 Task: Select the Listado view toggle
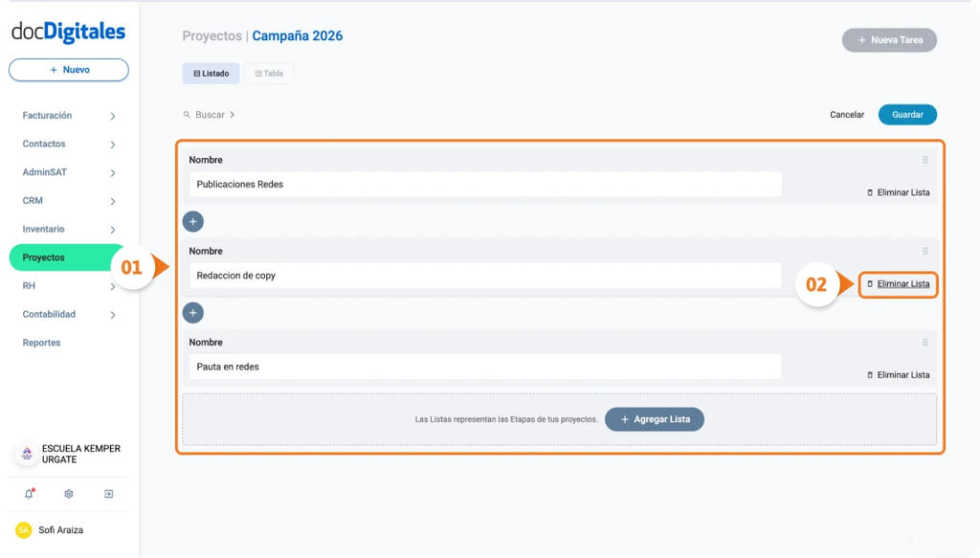(x=211, y=73)
